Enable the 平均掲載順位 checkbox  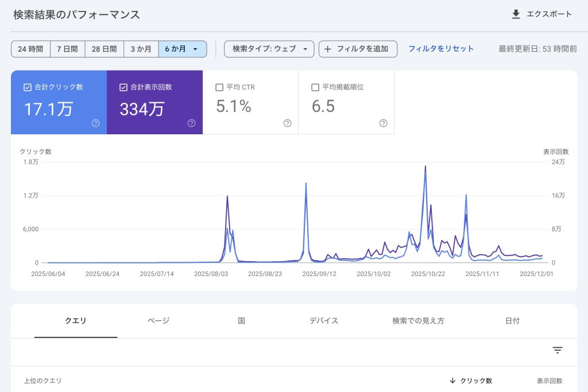tap(315, 87)
